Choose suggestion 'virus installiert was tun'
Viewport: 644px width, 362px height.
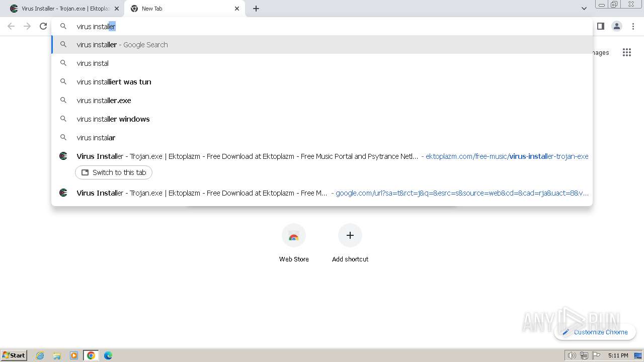(x=322, y=82)
